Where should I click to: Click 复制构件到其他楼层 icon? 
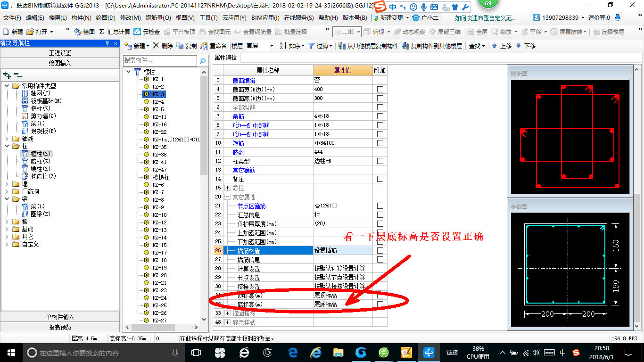(x=405, y=46)
